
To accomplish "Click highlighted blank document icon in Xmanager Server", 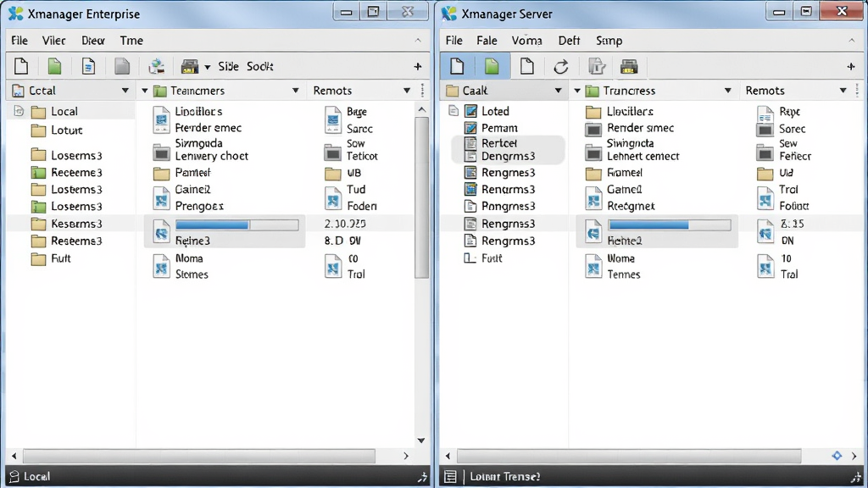I will 457,66.
